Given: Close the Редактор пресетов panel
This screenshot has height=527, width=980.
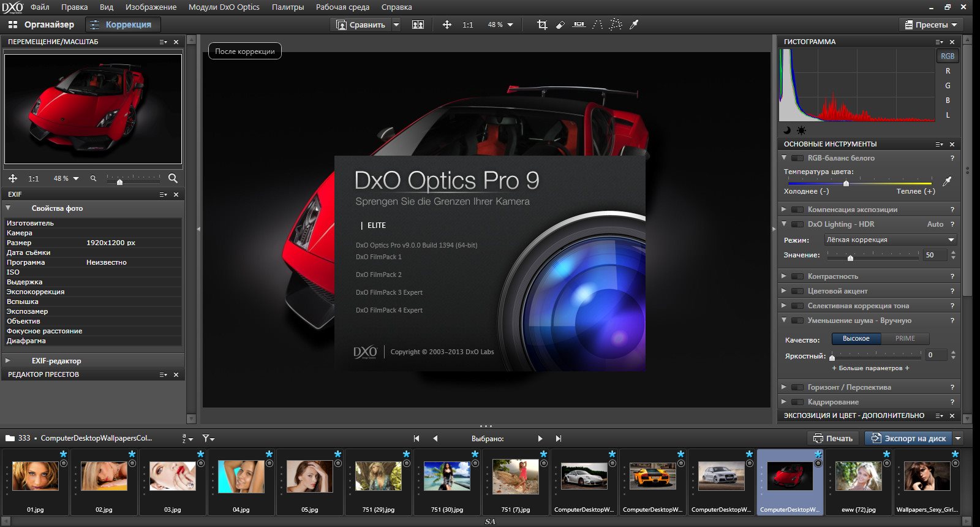Looking at the screenshot, I should pyautogui.click(x=176, y=374).
